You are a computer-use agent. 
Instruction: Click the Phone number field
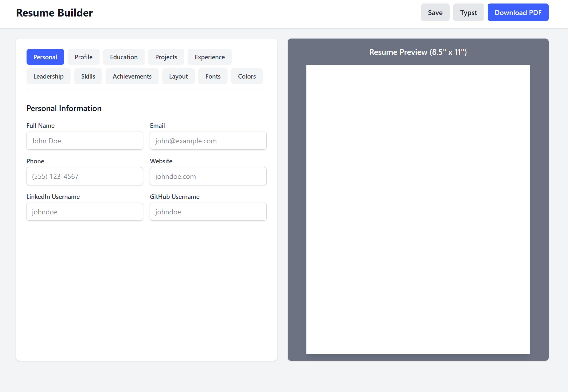85,176
